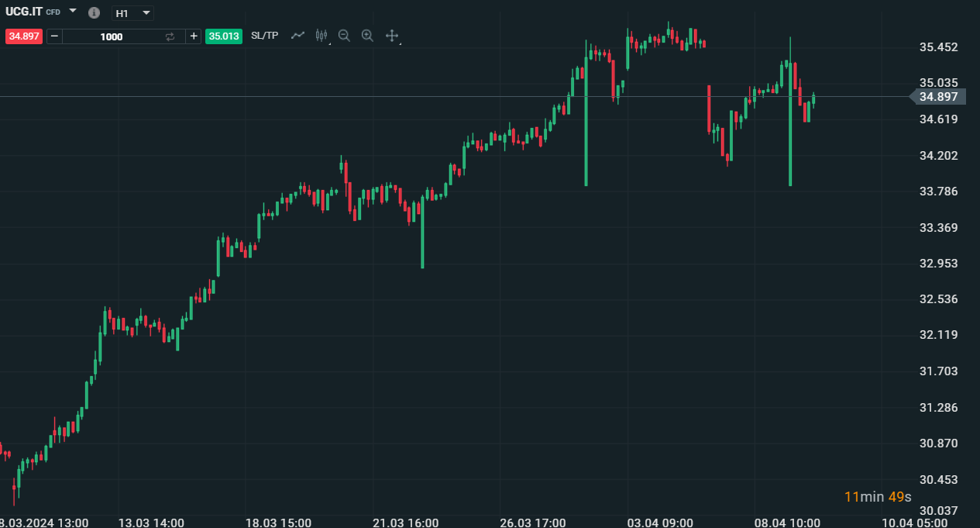Open the indicators line-chart icon
980x528 pixels.
coord(297,36)
